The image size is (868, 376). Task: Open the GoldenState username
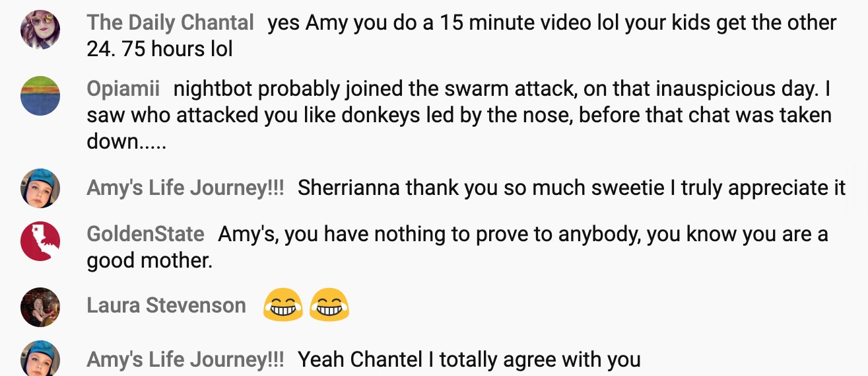coord(145,234)
